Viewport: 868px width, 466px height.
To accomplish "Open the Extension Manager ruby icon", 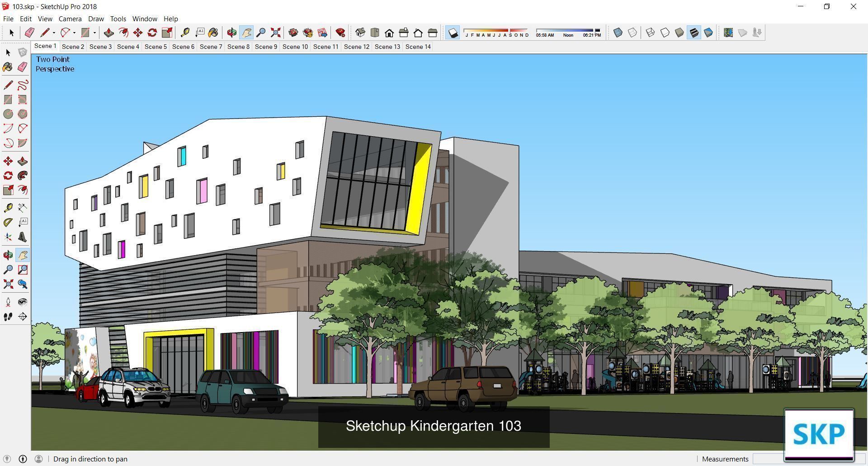I will coord(340,33).
